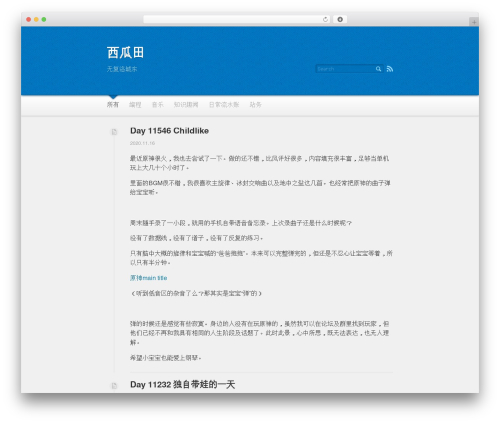Image resolution: width=500 pixels, height=423 pixels.
Task: Open the 原神main title link
Action: (149, 278)
